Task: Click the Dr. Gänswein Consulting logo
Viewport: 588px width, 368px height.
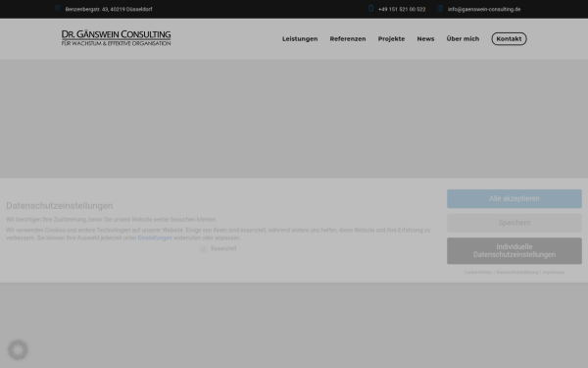Action: pos(117,38)
